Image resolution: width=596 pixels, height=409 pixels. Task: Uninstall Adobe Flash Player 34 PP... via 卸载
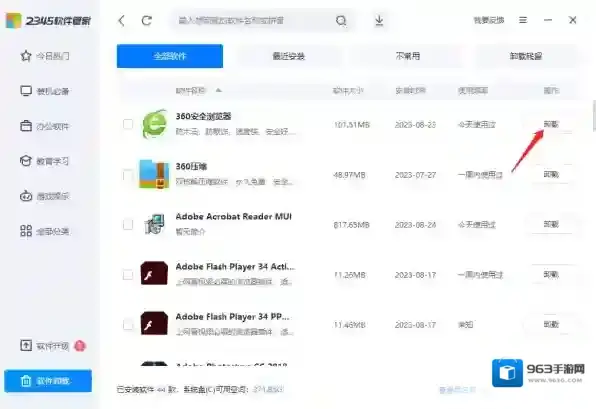pyautogui.click(x=551, y=325)
